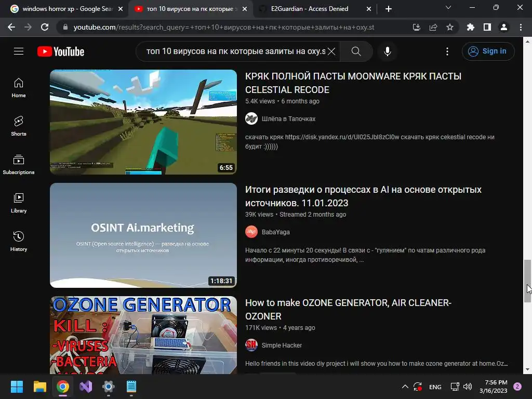Play OSINT Ai.marketing thumbnail

pyautogui.click(x=143, y=235)
